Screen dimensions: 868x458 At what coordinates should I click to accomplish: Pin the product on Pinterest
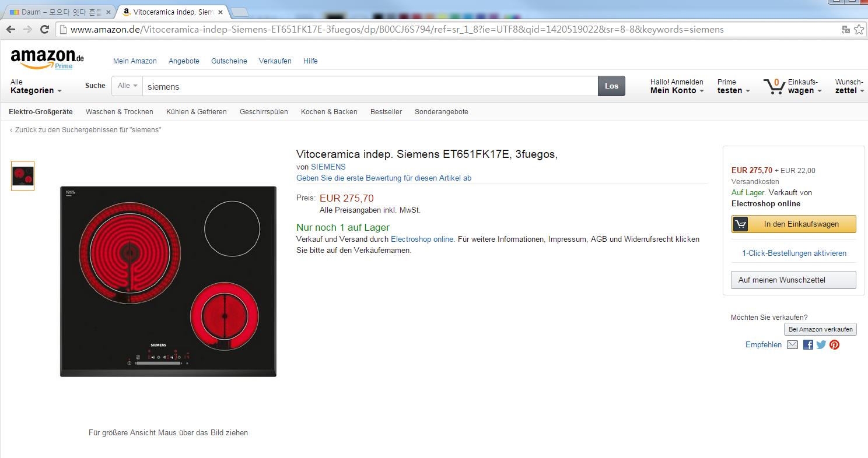coord(835,344)
